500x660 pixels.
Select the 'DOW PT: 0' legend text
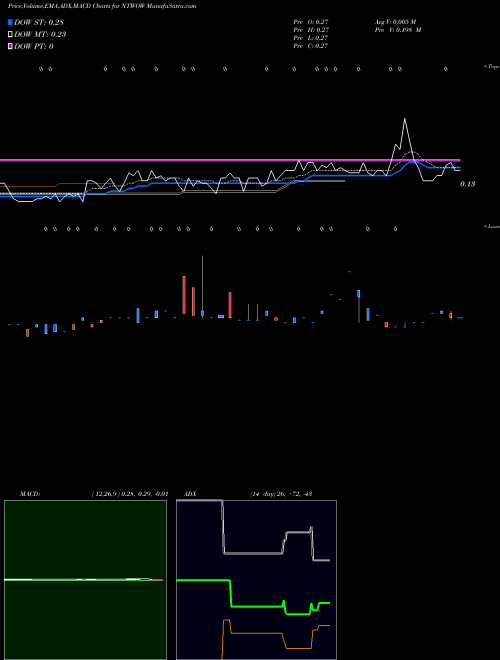[34, 46]
